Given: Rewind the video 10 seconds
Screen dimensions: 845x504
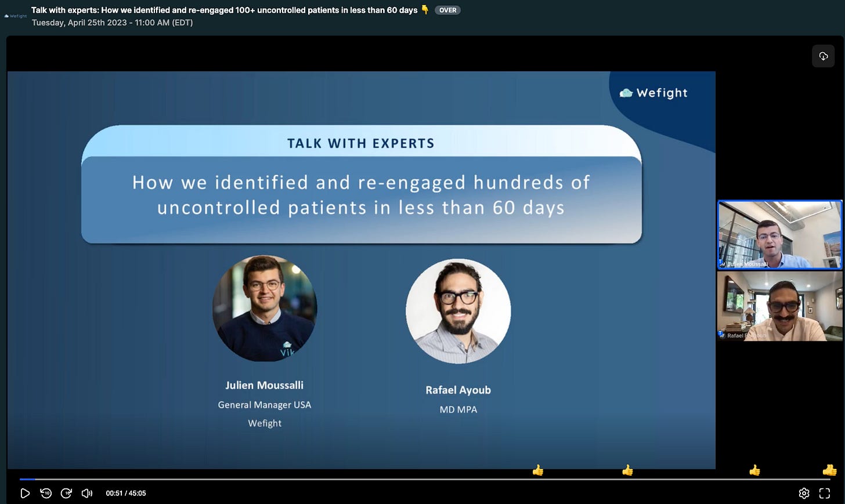Looking at the screenshot, I should click(x=46, y=493).
